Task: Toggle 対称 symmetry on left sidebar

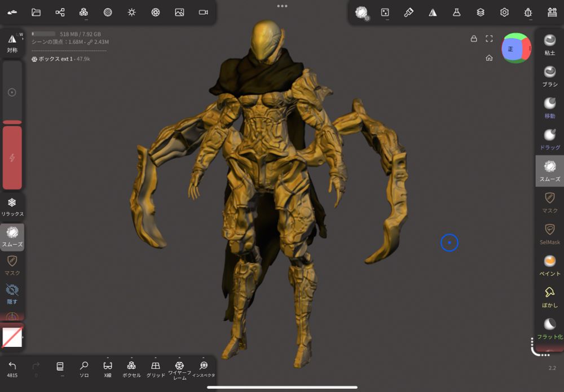Action: click(x=12, y=42)
